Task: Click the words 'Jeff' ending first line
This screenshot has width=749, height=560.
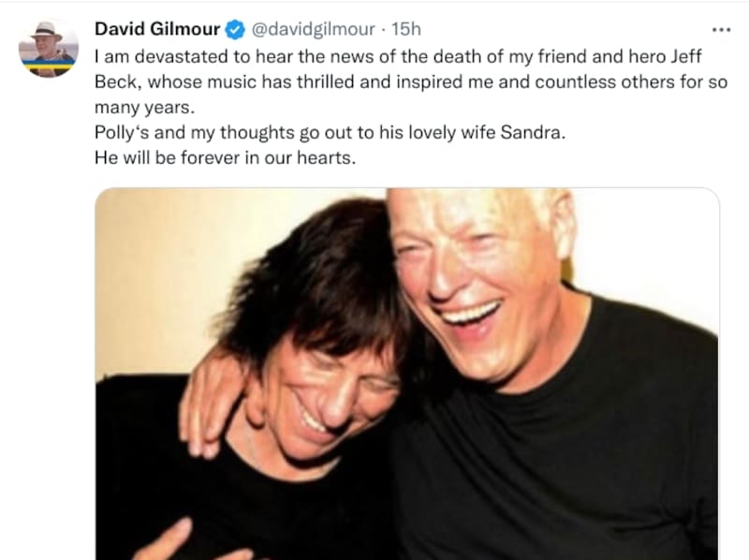Action: pyautogui.click(x=686, y=56)
